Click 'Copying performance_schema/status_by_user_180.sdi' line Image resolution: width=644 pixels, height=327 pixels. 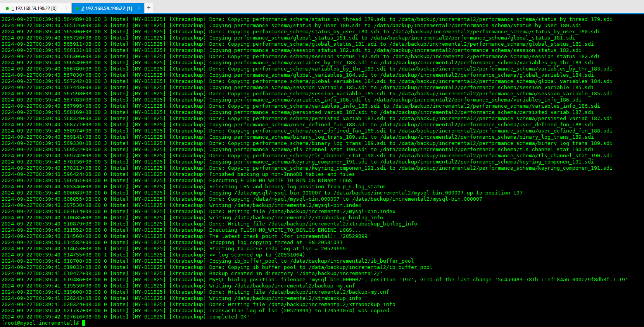point(292,26)
